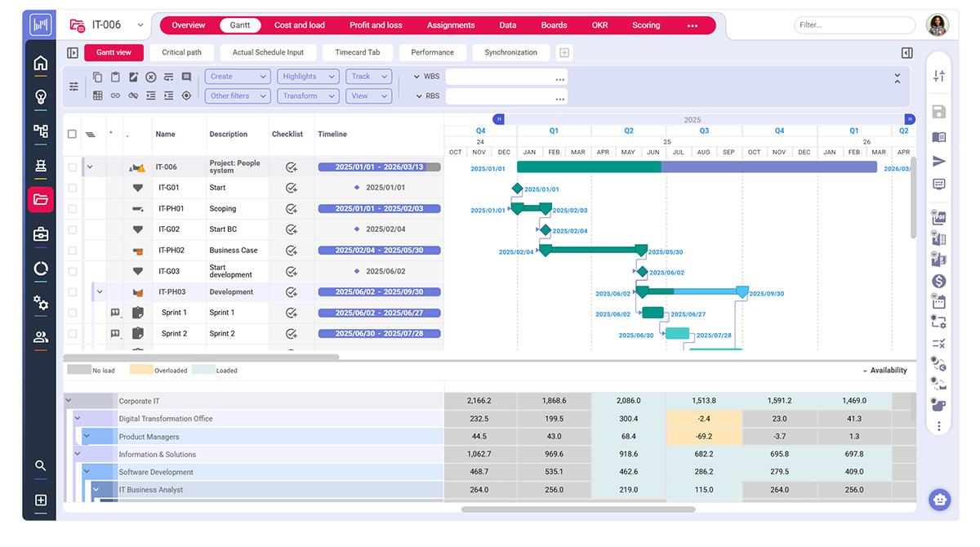The height and width of the screenshot is (547, 980).
Task: Collapse the IT-PH03 Development row
Action: point(100,291)
